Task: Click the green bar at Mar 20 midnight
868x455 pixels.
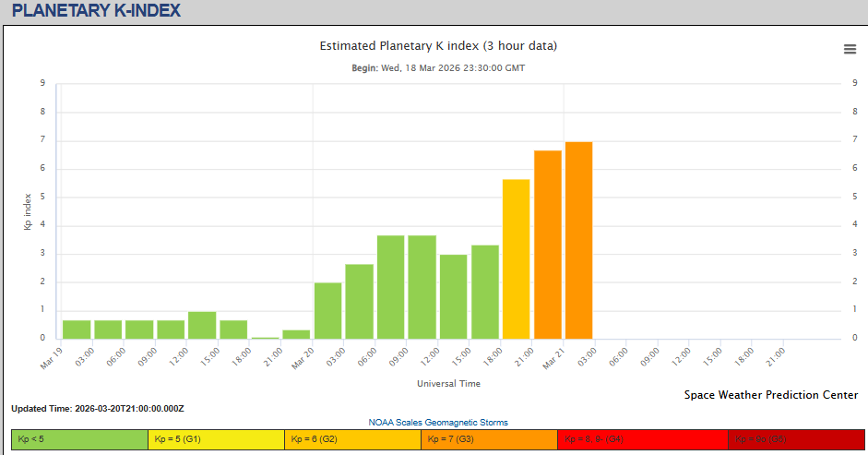Action: point(327,311)
